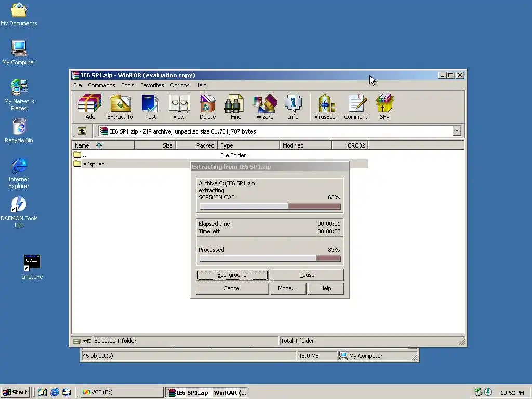Open the Tools menu

[128, 85]
